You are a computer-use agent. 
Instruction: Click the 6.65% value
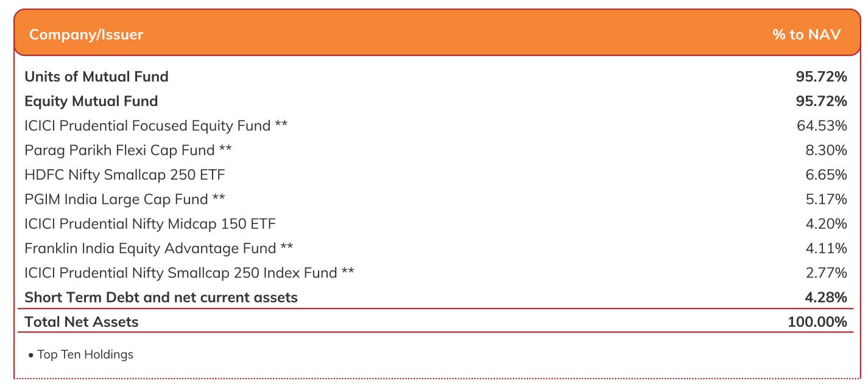pyautogui.click(x=825, y=175)
